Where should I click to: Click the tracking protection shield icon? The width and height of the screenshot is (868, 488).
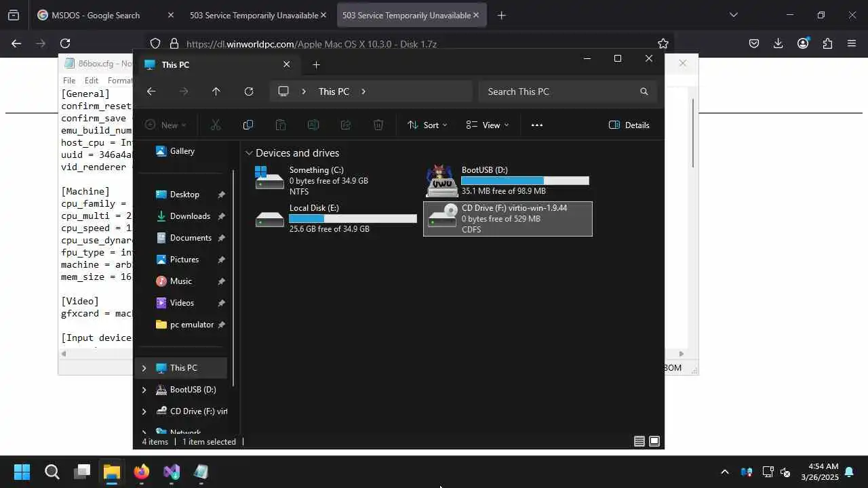click(155, 43)
